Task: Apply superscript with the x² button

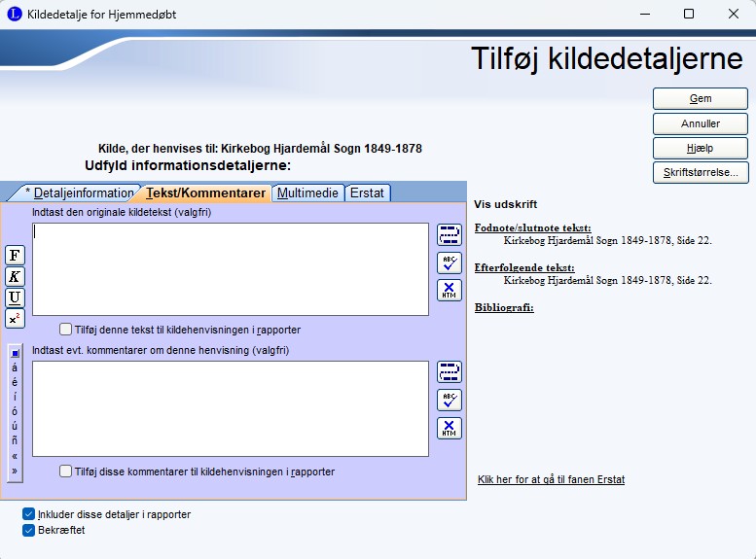Action: click(15, 318)
